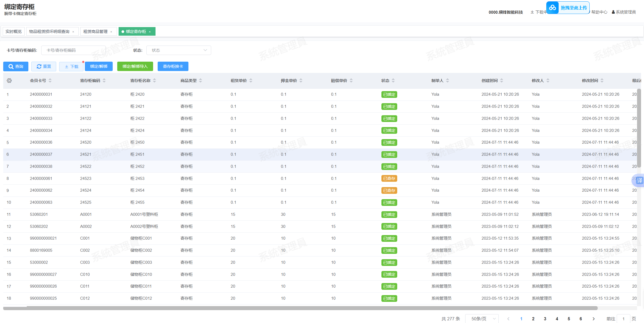Jump to page 3 in pagination
644x323 pixels.
pyautogui.click(x=545, y=319)
